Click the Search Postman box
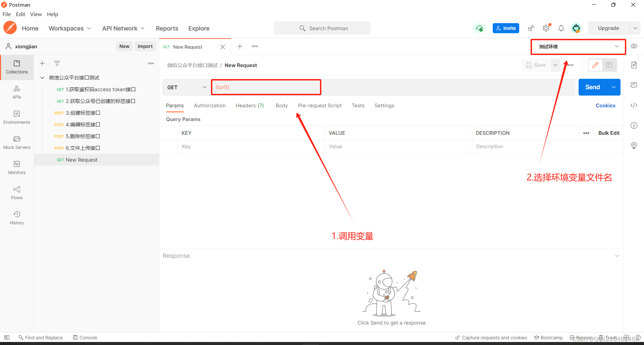Image resolution: width=644 pixels, height=345 pixels. (322, 28)
